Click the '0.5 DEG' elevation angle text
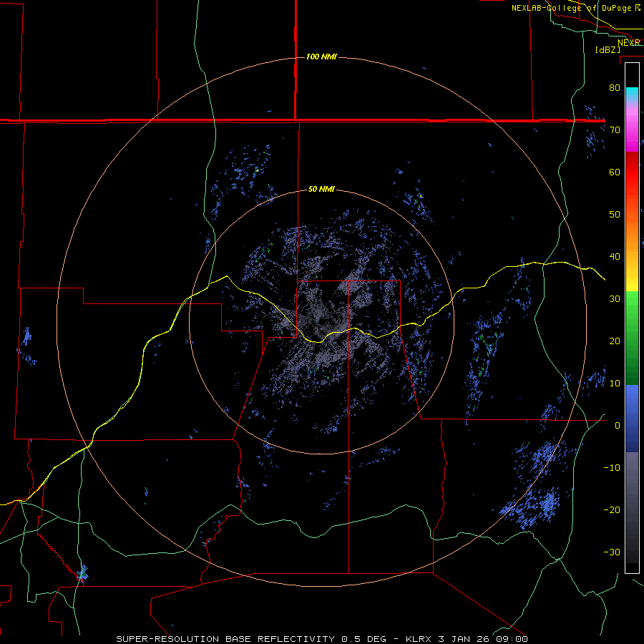644x644 pixels. pyautogui.click(x=364, y=639)
